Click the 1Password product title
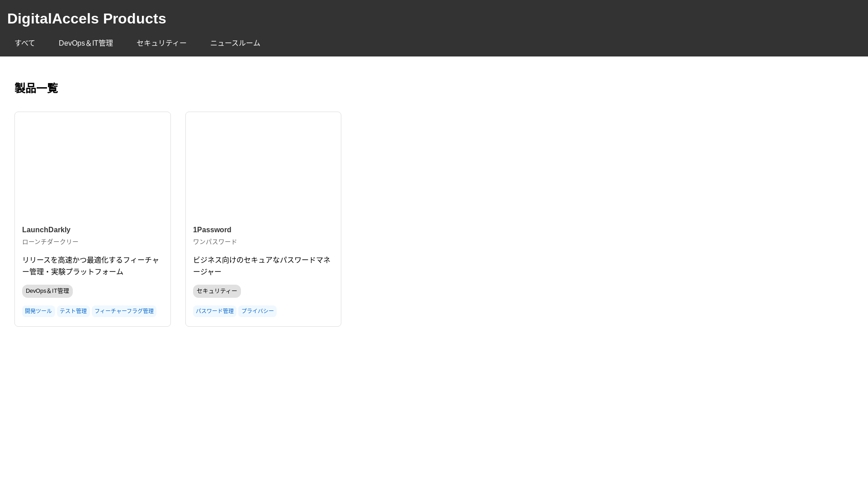Viewport: 868px width, 488px height. click(x=212, y=230)
